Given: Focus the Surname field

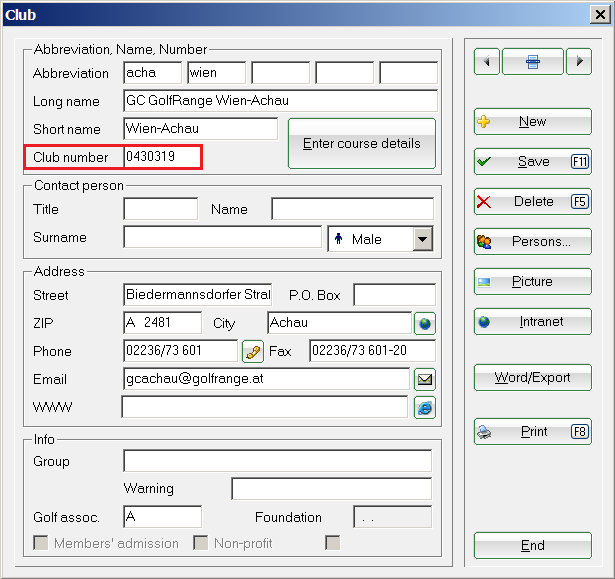Looking at the screenshot, I should point(222,237).
